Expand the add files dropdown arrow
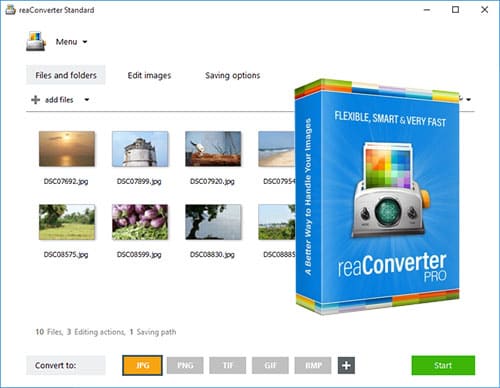The width and height of the screenshot is (500, 388). pos(87,100)
